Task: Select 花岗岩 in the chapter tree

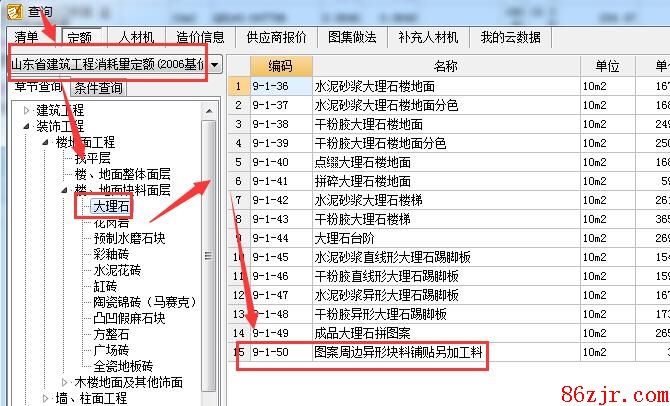Action: coord(111,222)
